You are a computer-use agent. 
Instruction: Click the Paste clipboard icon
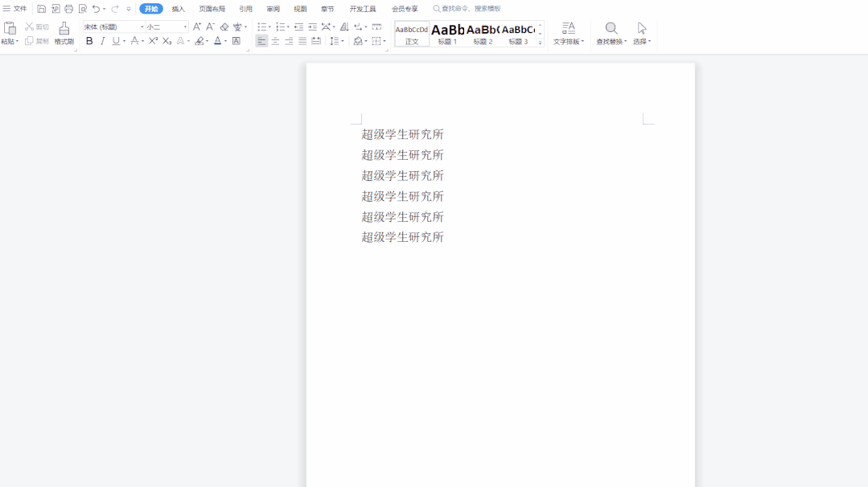point(10,28)
